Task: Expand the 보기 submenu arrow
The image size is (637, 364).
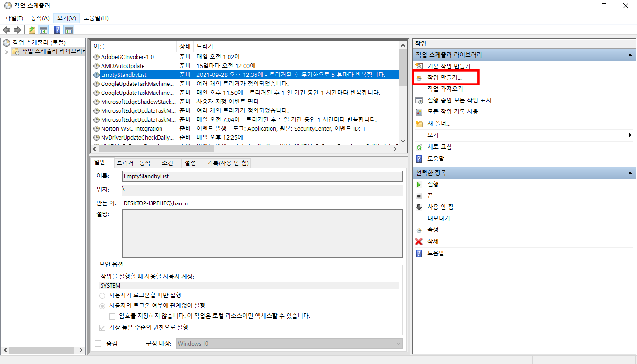Action: pyautogui.click(x=630, y=135)
